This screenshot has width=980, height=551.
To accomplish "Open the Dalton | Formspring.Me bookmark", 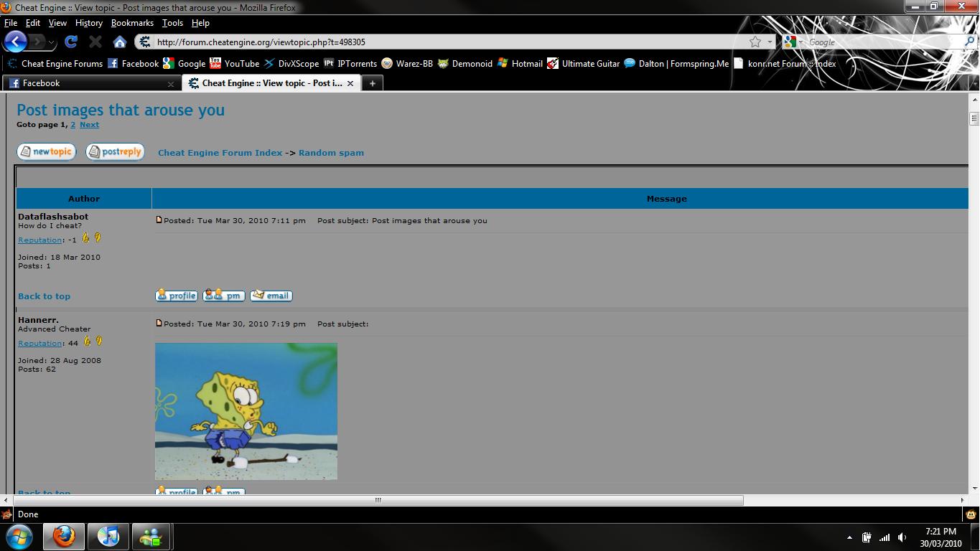I will pos(676,64).
